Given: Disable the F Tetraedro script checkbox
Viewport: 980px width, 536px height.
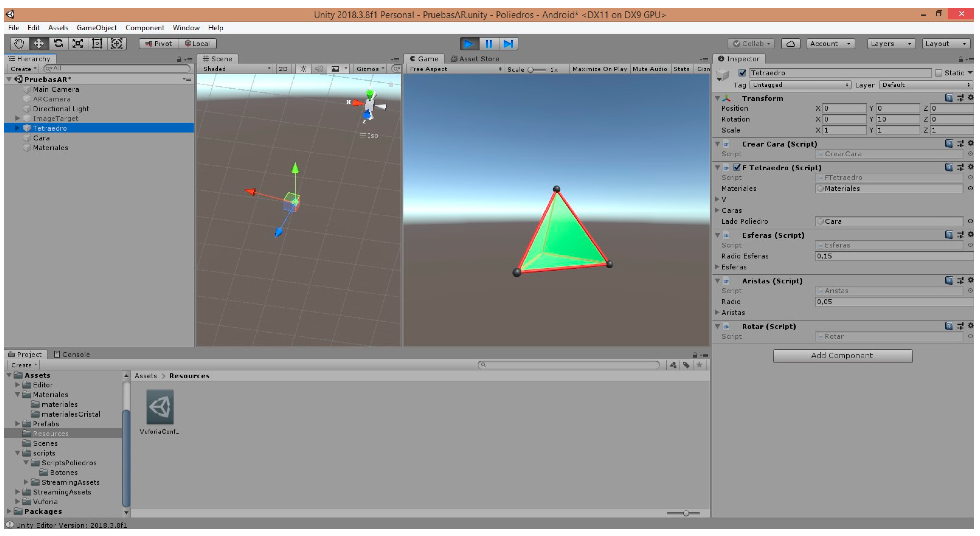Looking at the screenshot, I should [x=737, y=167].
